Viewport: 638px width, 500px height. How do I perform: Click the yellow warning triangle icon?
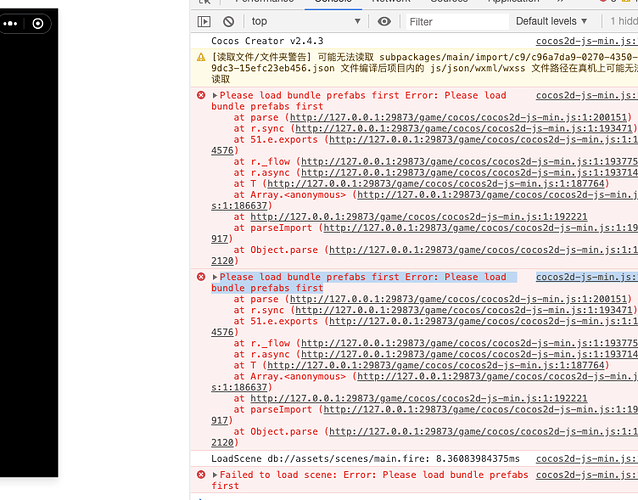(201, 57)
